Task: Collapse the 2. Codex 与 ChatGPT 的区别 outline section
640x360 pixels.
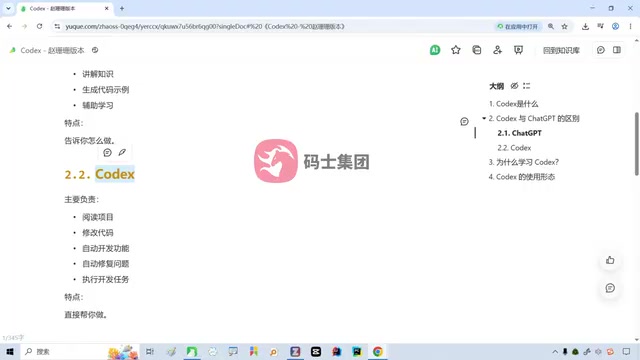Action: point(484,118)
